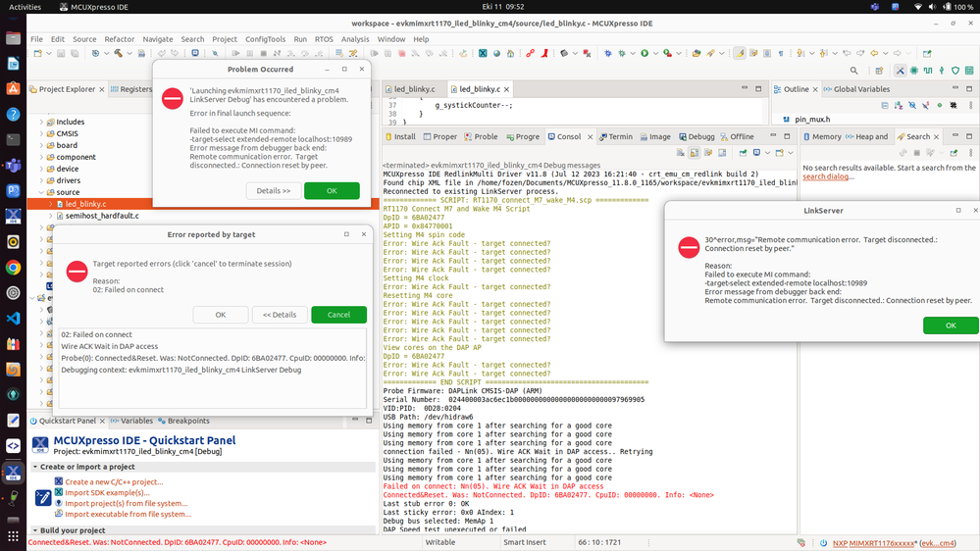The image size is (980, 551).
Task: Toggle Scroll Lock in the Console toolbar
Action: click(x=695, y=152)
